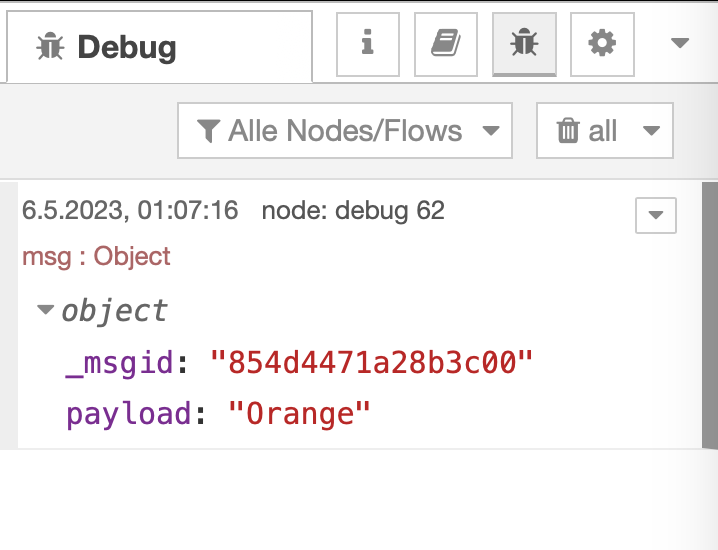This screenshot has width=718, height=550.
Task: Open the Alle Nodes/Flows filter dropdown
Action: pyautogui.click(x=345, y=131)
